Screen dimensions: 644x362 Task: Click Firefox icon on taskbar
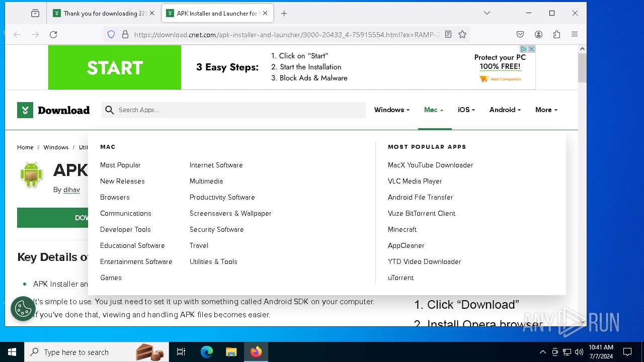tap(256, 352)
